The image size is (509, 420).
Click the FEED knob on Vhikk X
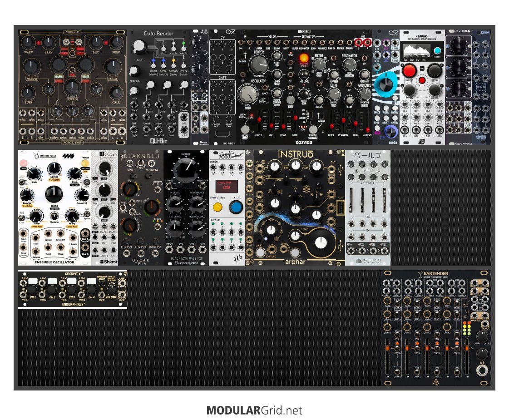116,43
